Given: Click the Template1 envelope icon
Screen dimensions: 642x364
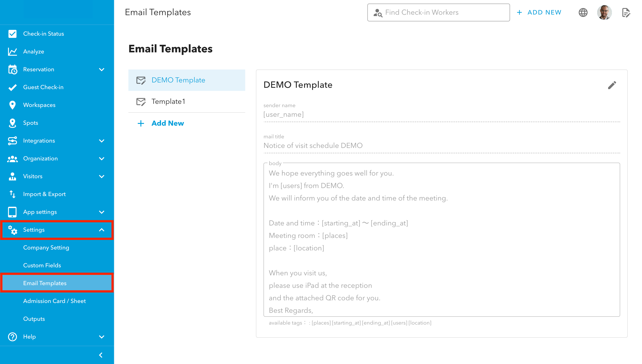Looking at the screenshot, I should tap(141, 102).
